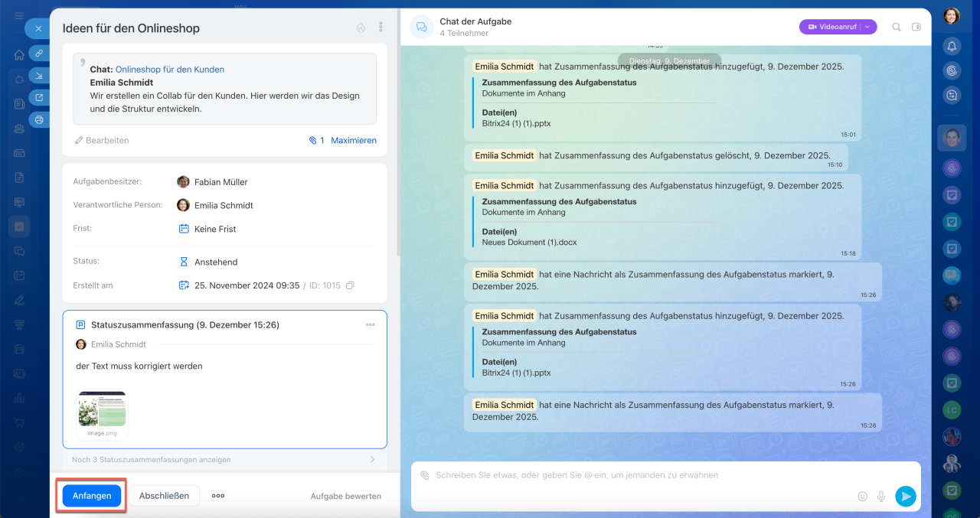Record a voice message with microphone icon
Image resolution: width=980 pixels, height=518 pixels.
click(x=881, y=497)
